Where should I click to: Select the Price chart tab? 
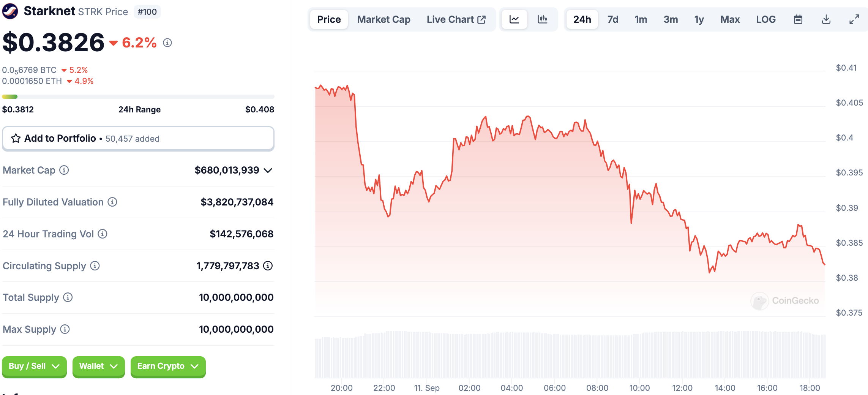[x=329, y=19]
